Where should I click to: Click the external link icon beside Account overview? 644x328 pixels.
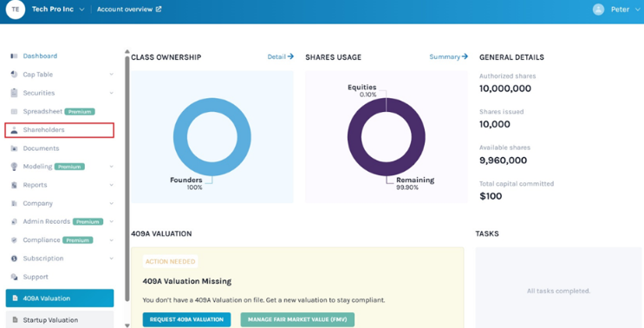click(159, 9)
